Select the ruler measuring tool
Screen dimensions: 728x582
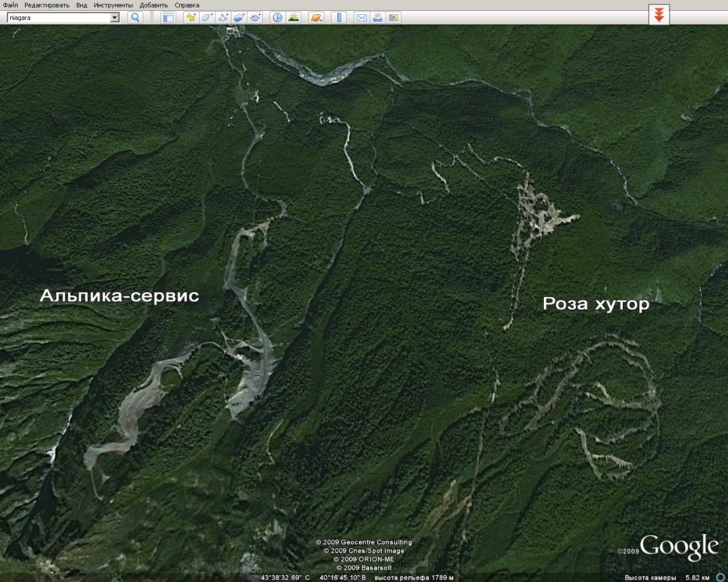(x=339, y=18)
